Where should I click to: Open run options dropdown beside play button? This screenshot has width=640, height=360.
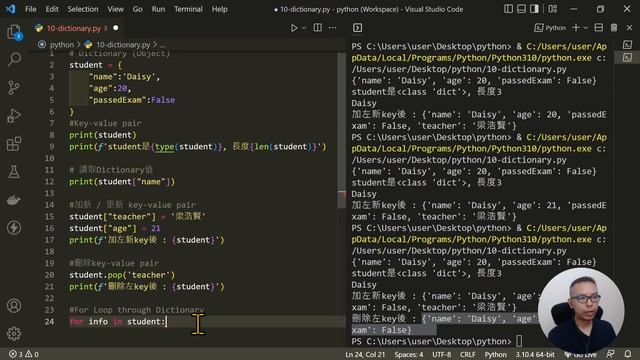click(304, 28)
